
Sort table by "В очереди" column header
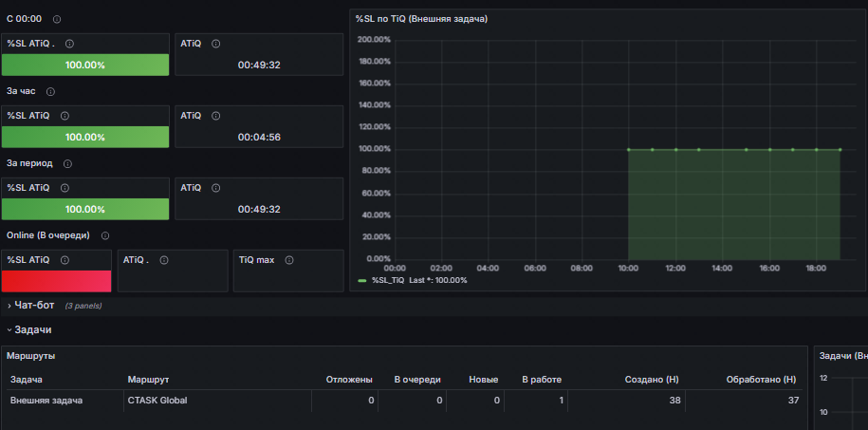417,380
